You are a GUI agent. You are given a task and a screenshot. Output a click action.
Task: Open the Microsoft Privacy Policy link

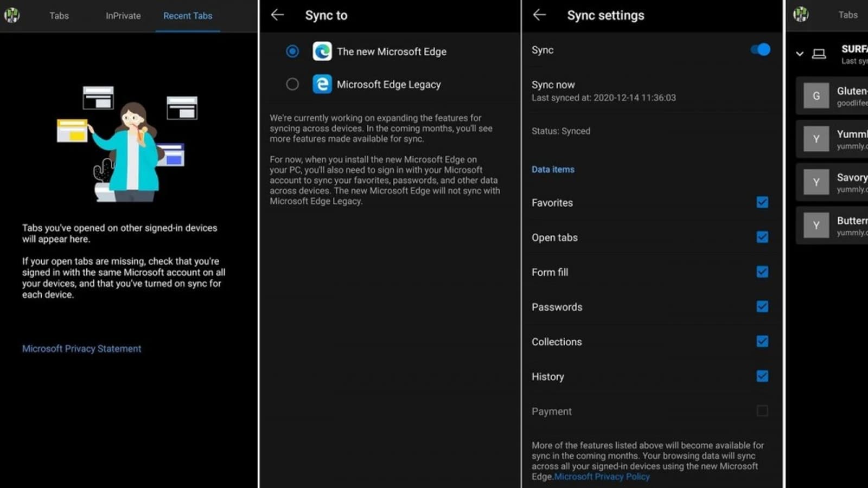point(602,477)
